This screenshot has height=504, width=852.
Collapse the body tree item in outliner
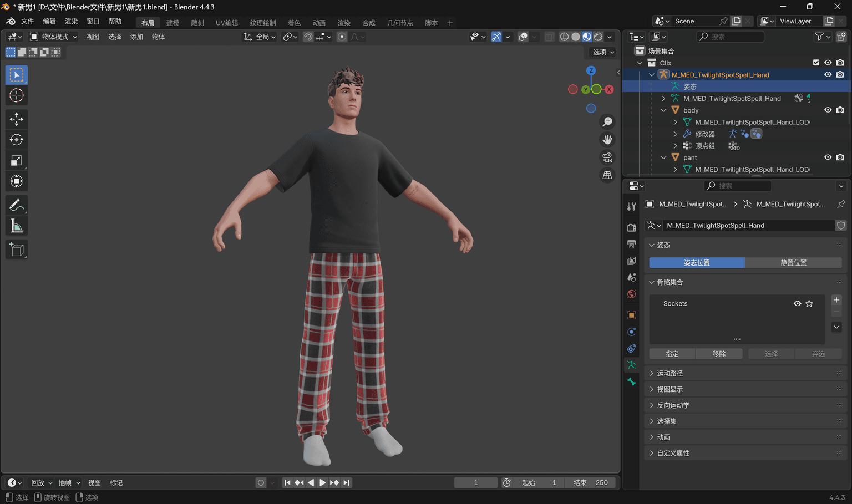pos(663,110)
